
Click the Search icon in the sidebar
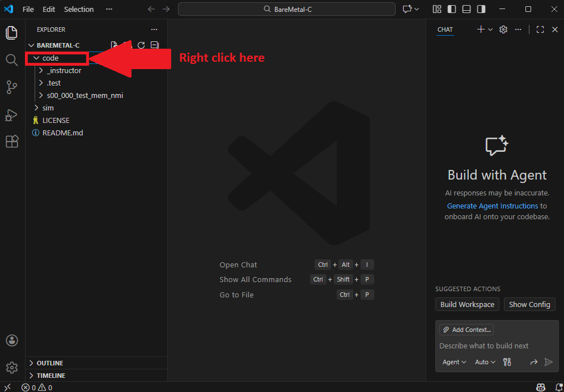point(11,59)
